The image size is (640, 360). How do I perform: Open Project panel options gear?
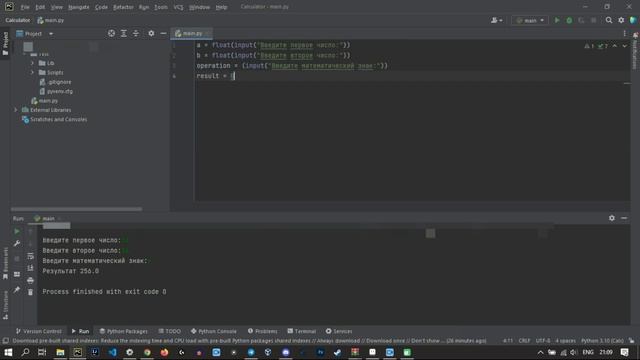(151, 33)
